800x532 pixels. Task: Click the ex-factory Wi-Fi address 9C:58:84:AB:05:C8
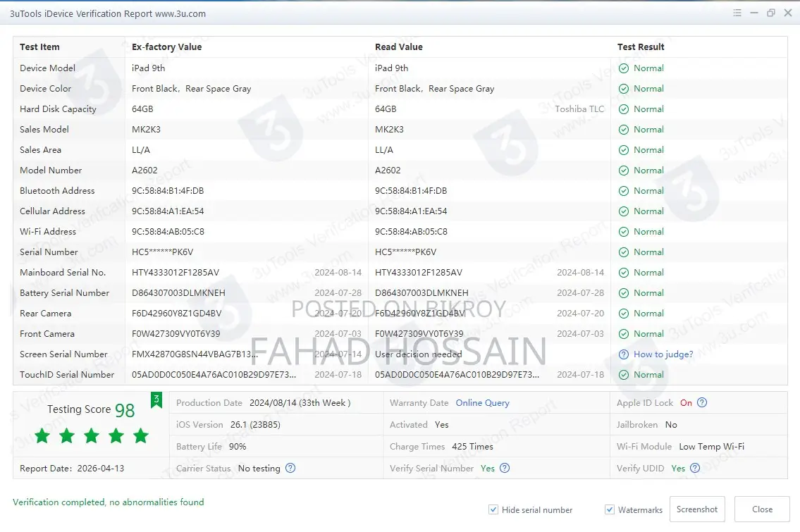[168, 232]
